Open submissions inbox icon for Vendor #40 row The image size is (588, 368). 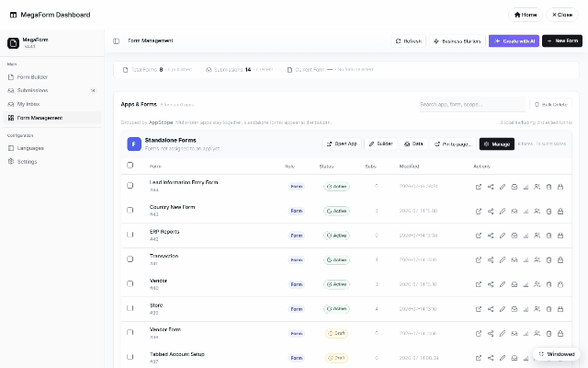tap(514, 284)
